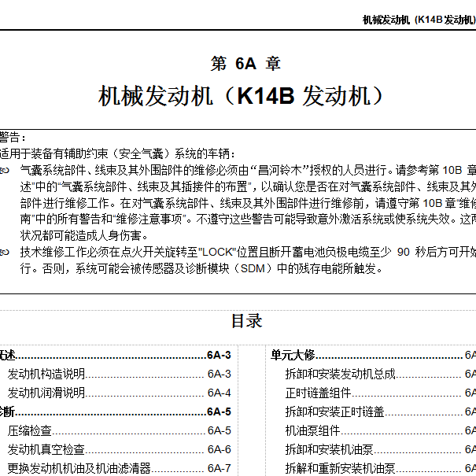Click the bold 6A-5 page number of the second contents heading

219,411
